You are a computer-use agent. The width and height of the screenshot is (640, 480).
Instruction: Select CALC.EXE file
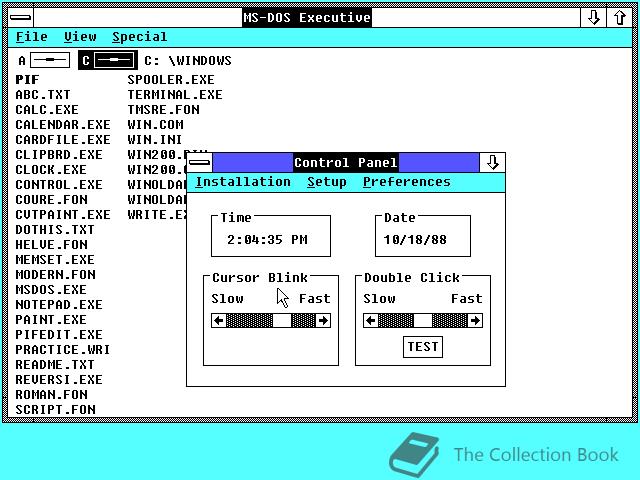pyautogui.click(x=47, y=110)
